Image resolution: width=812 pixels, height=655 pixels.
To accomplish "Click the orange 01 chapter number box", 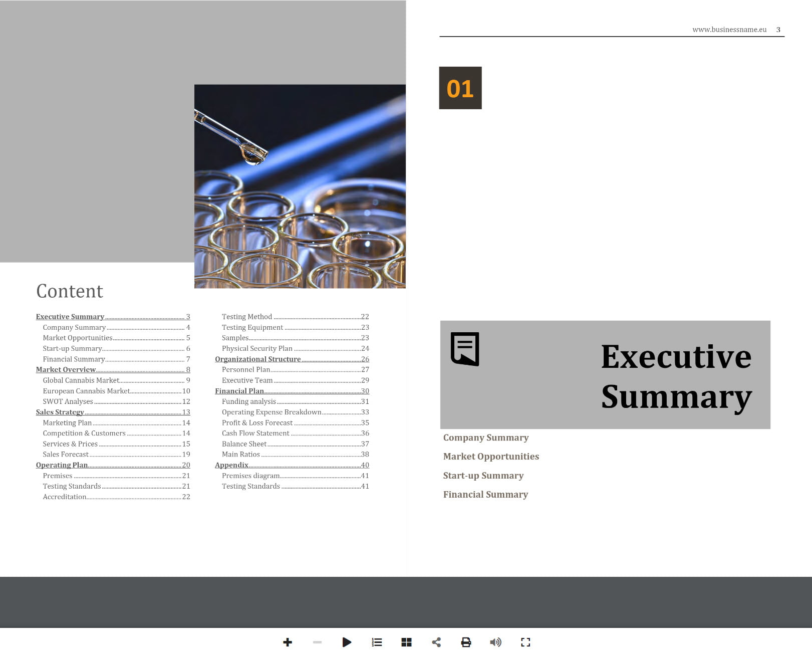I will (460, 88).
